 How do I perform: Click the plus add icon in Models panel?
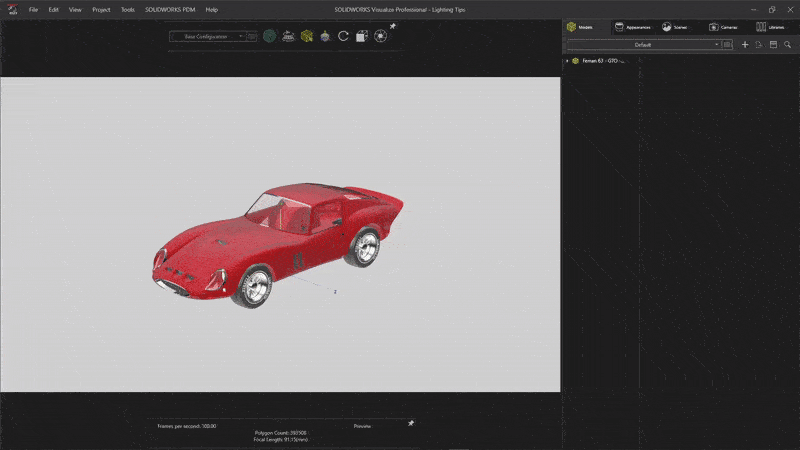[x=745, y=45]
